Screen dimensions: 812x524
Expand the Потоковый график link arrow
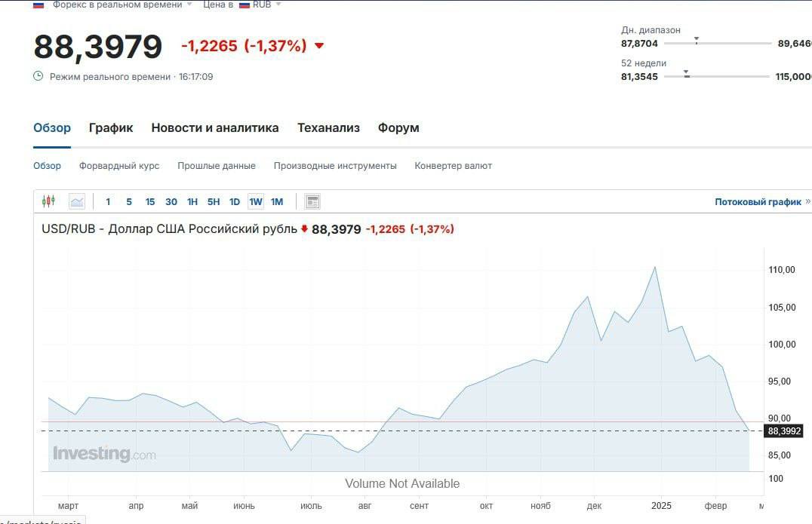click(807, 201)
